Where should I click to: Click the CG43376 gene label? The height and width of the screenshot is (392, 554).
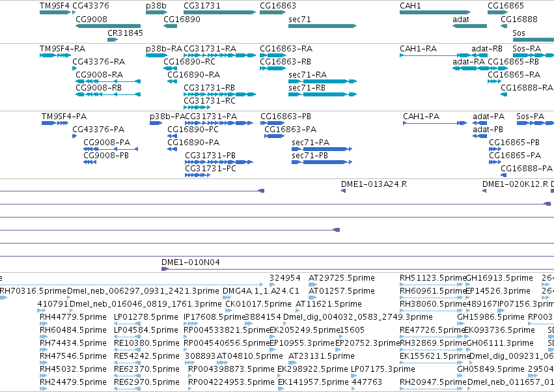[90, 6]
